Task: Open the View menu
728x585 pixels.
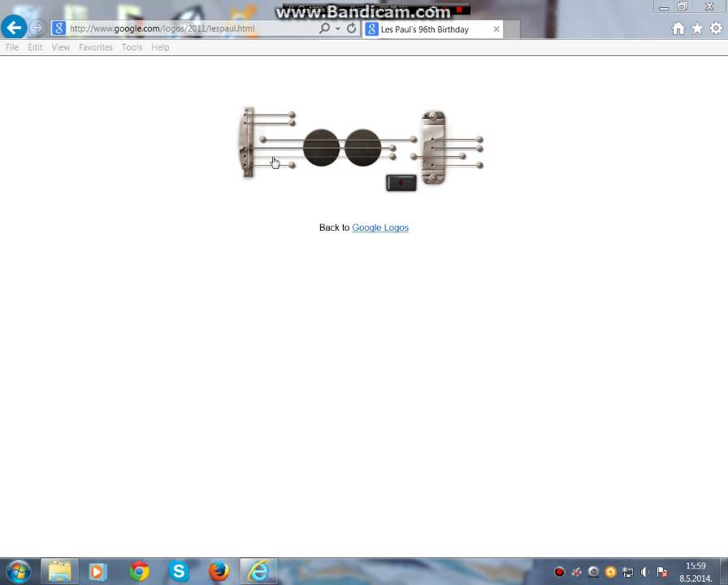Action: [61, 47]
